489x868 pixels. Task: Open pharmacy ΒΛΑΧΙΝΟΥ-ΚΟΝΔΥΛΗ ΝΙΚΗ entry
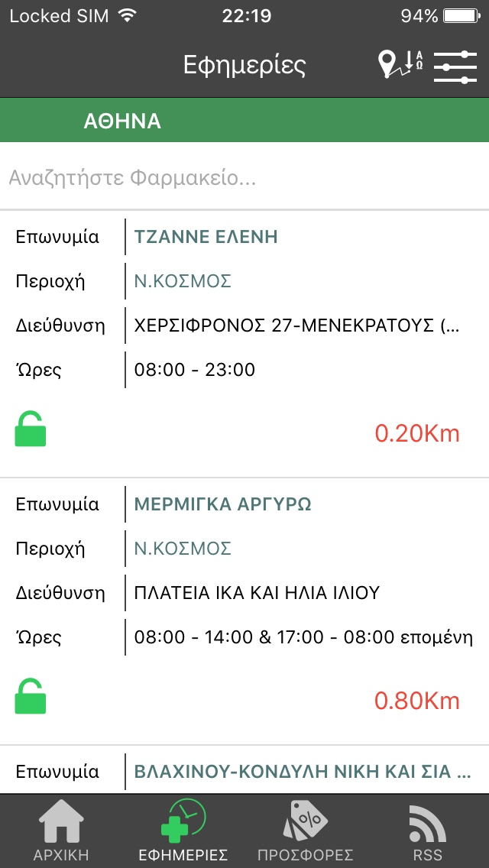(x=303, y=771)
